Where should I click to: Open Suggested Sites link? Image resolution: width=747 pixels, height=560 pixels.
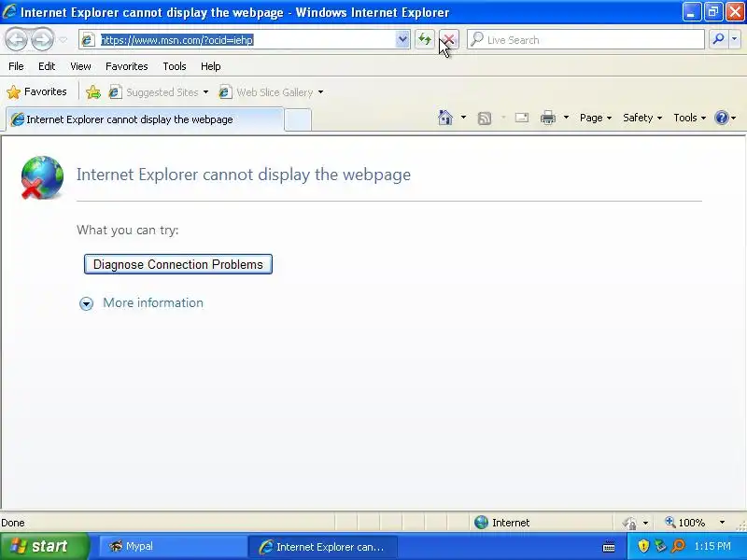point(158,91)
